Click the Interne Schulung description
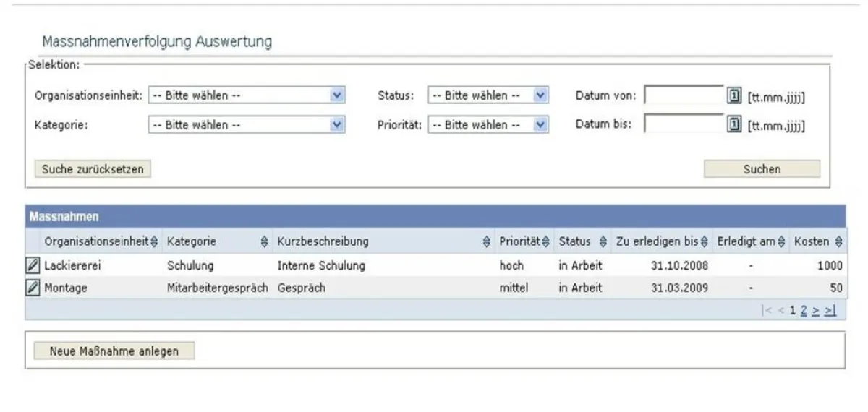Screen dimensions: 868x412 tap(321, 266)
